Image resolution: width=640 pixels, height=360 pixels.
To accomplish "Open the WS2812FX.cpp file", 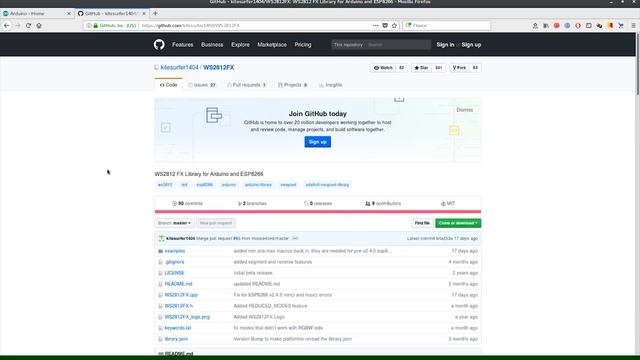I will coord(181,295).
